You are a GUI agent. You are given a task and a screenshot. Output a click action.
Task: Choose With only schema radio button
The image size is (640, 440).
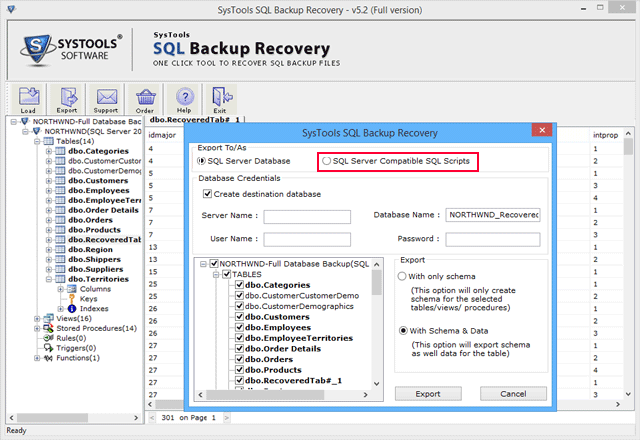(x=402, y=276)
